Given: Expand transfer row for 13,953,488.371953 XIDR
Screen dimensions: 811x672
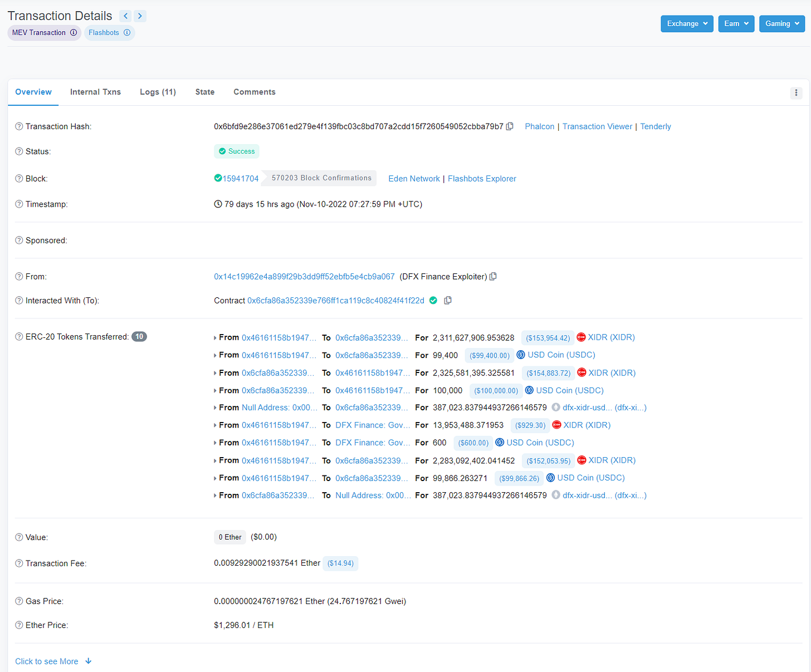Looking at the screenshot, I should (215, 425).
